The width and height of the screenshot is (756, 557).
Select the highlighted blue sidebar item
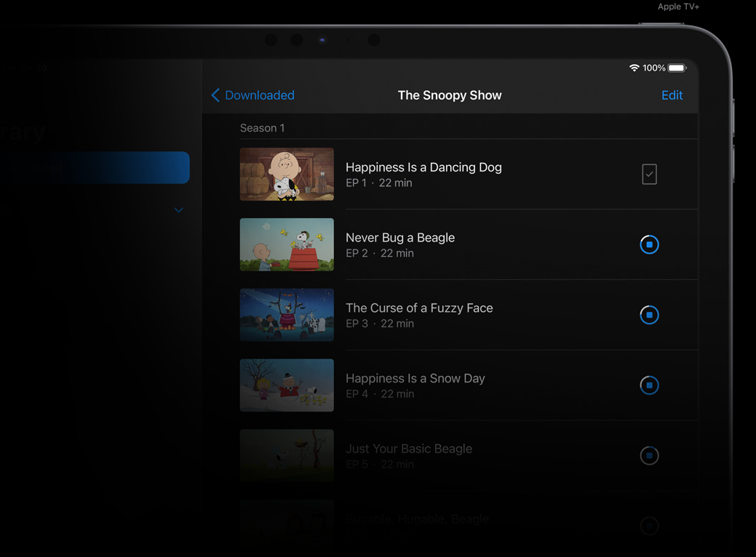pyautogui.click(x=102, y=167)
